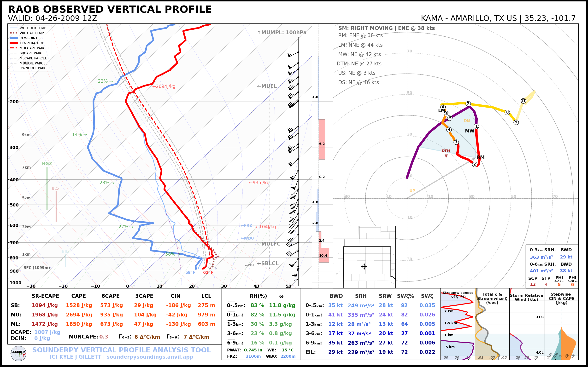Click the Storm Relative Wind panel title
The width and height of the screenshot is (588, 367).
point(526,297)
